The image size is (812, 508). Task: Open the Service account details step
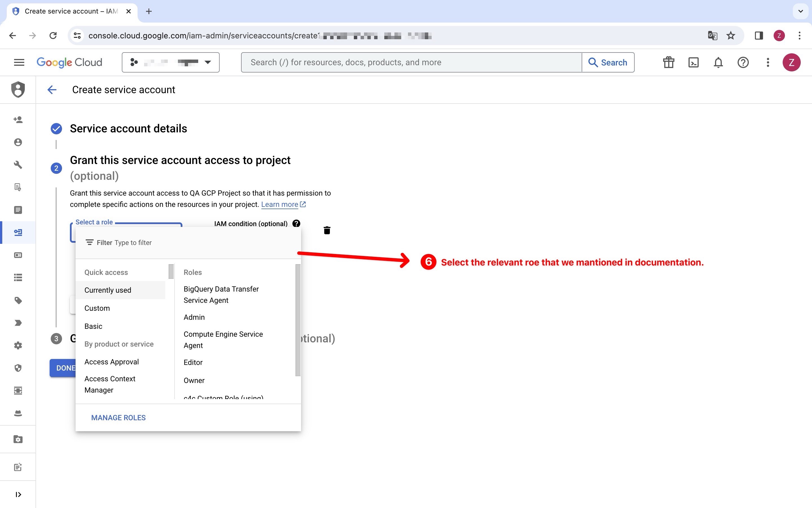(x=129, y=129)
